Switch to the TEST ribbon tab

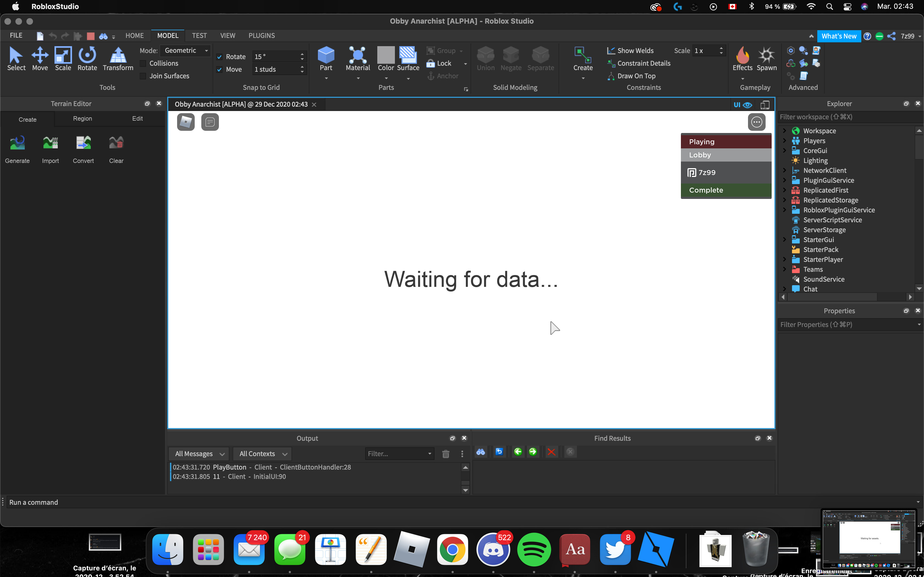(x=199, y=35)
